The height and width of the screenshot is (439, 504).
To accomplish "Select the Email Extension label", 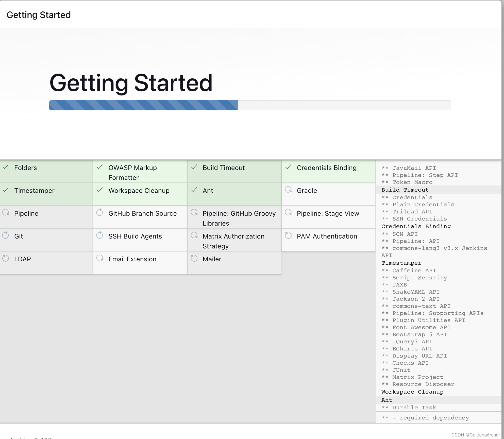I will (x=132, y=259).
